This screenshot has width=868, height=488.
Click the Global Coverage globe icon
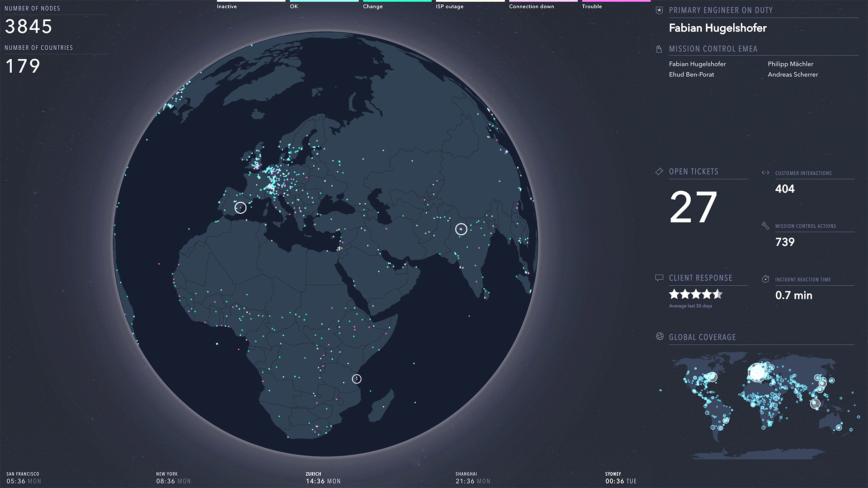point(660,337)
